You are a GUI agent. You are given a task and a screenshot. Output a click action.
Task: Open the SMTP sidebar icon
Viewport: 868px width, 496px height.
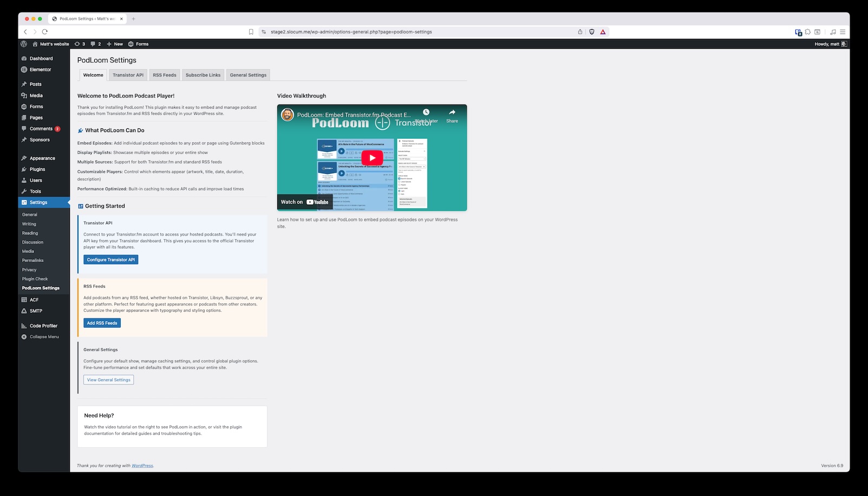point(24,310)
